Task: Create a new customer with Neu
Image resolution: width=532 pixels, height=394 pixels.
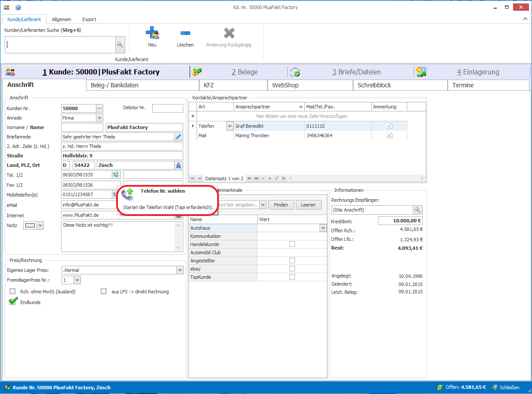Action: [152, 37]
